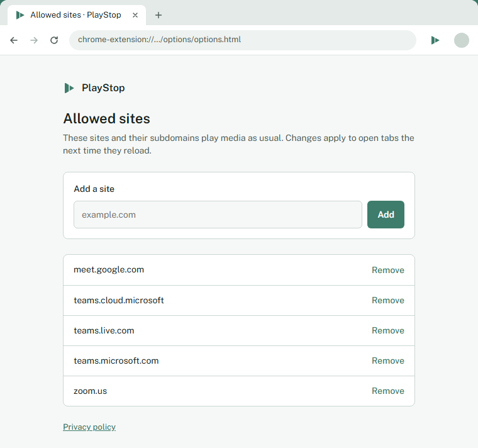
Task: Click the browser forward arrow
Action: tap(34, 40)
